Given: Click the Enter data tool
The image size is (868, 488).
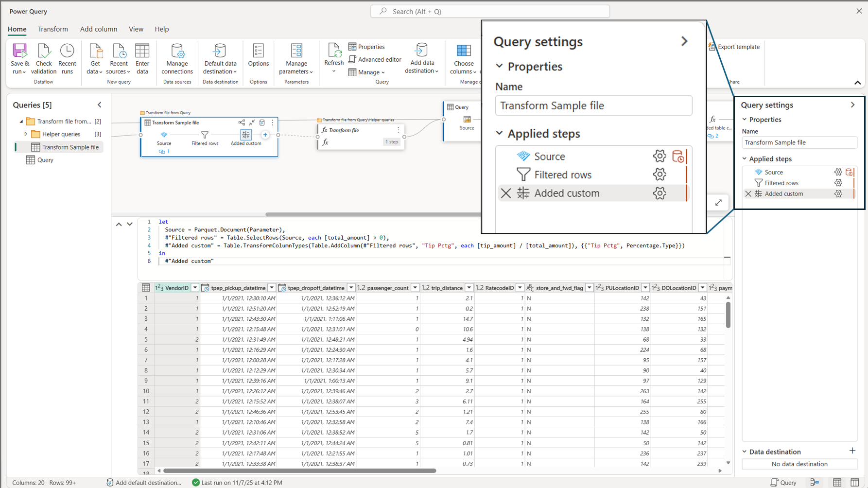Looking at the screenshot, I should pos(142,59).
